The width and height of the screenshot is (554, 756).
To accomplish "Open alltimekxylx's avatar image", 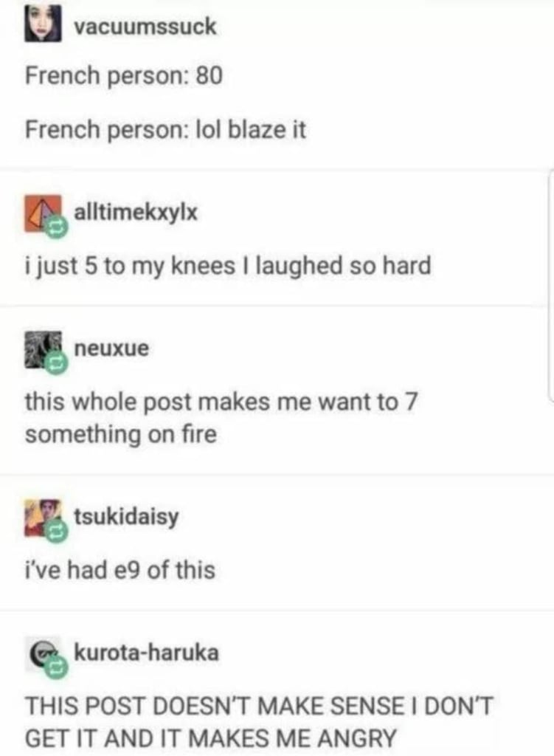I will click(x=43, y=213).
